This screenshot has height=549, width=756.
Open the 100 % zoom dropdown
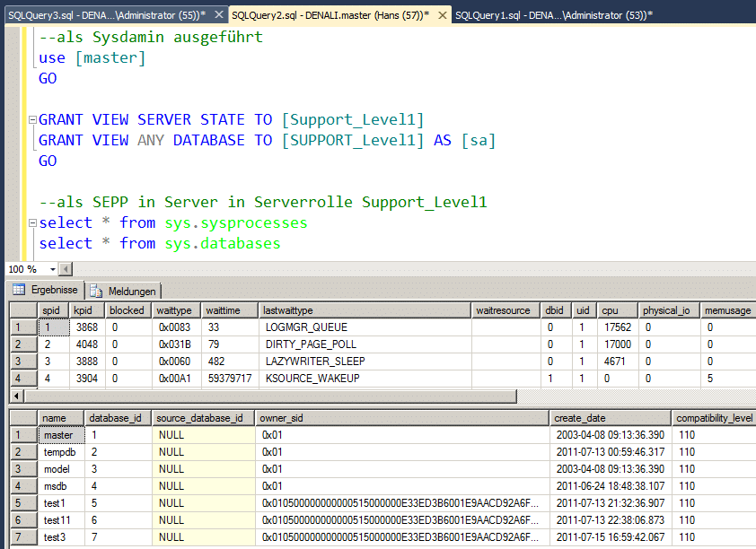click(53, 269)
